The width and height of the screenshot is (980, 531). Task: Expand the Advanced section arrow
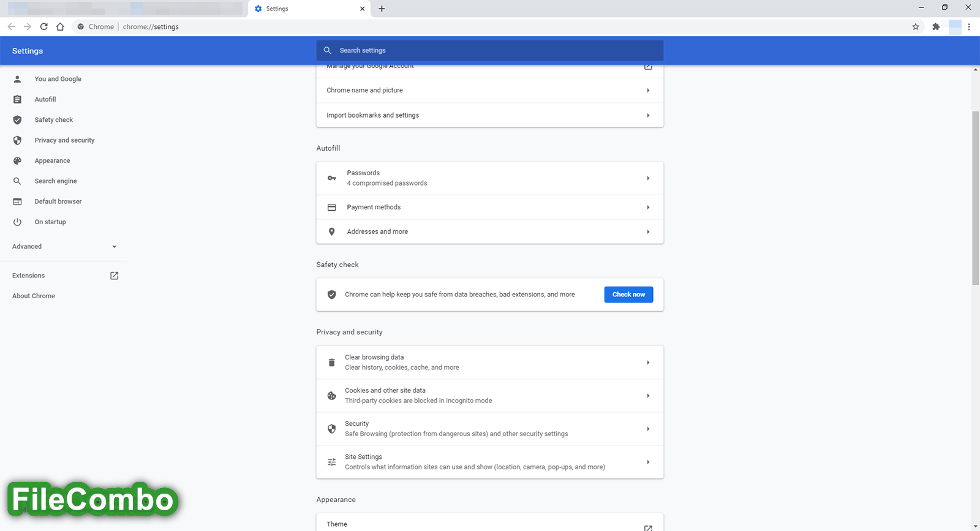[114, 247]
